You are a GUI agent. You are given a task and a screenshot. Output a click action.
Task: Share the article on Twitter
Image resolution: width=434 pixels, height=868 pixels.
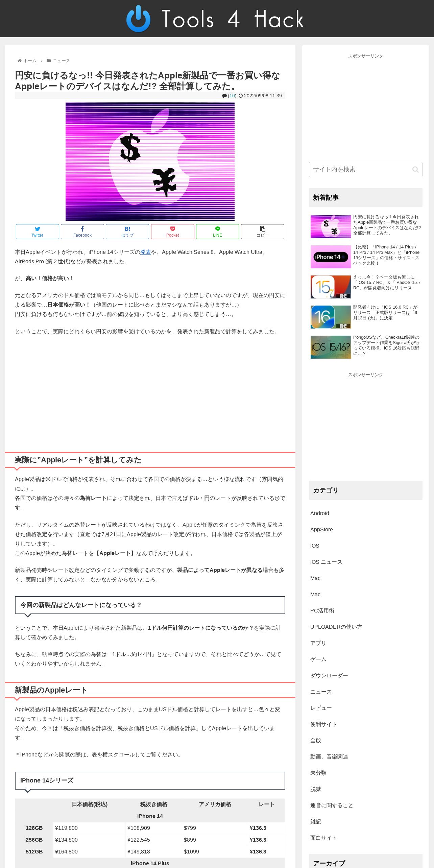click(x=38, y=232)
